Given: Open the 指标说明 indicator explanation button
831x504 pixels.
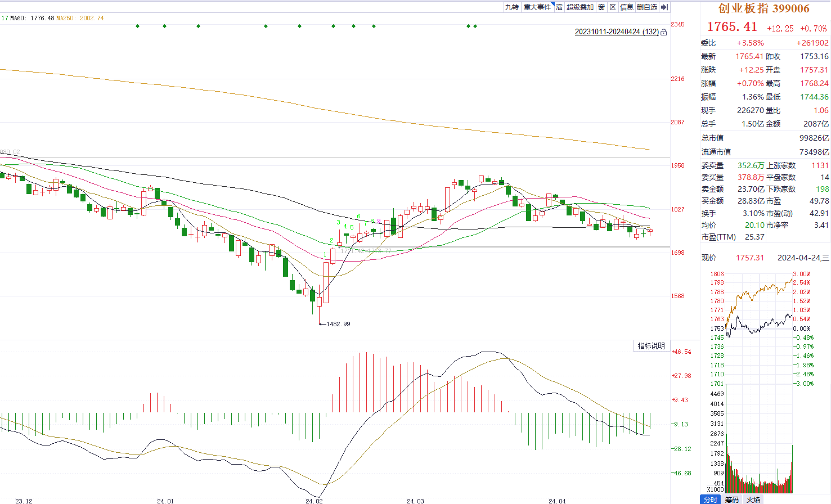Looking at the screenshot, I should (x=652, y=346).
